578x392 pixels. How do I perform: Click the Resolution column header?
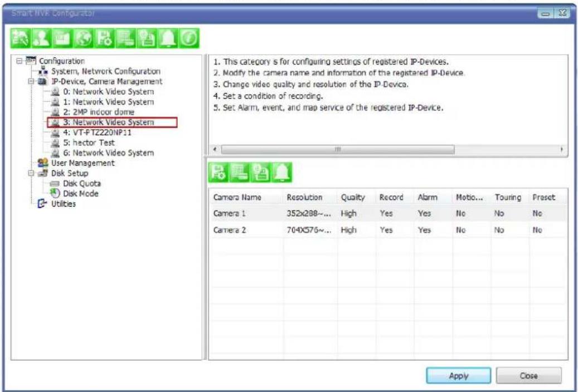tap(310, 198)
